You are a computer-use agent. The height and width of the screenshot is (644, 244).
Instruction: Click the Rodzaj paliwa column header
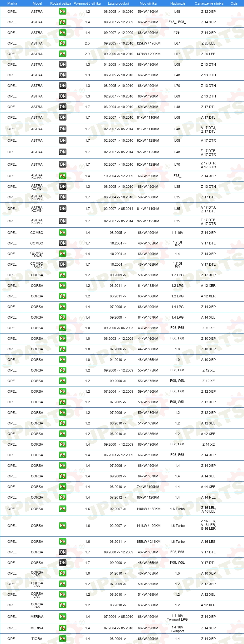coord(61,3)
